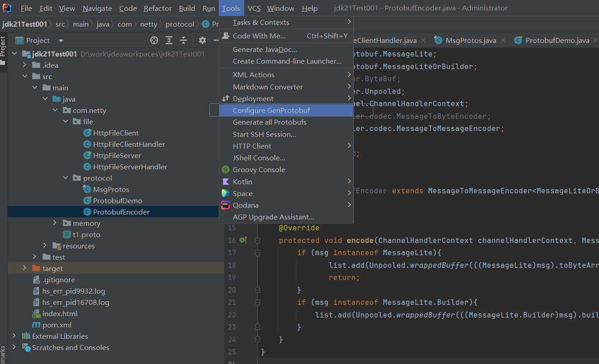Click the @Override annotation on line 15
This screenshot has width=599, height=364.
pyautogui.click(x=299, y=228)
